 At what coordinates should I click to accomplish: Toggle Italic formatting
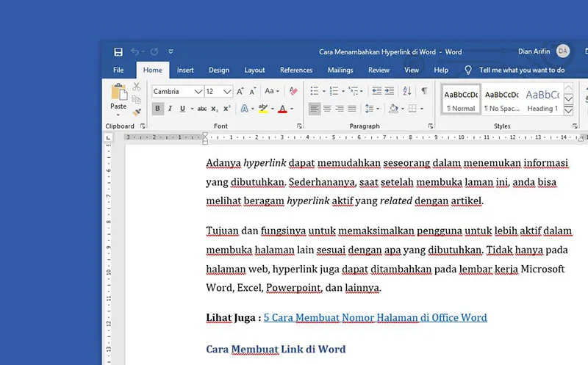[x=171, y=109]
